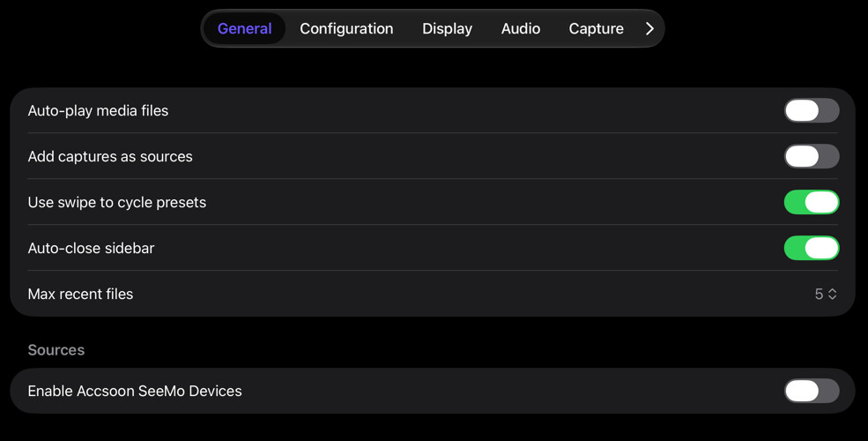The height and width of the screenshot is (441, 868).
Task: Go to the Capture tab
Action: point(597,29)
